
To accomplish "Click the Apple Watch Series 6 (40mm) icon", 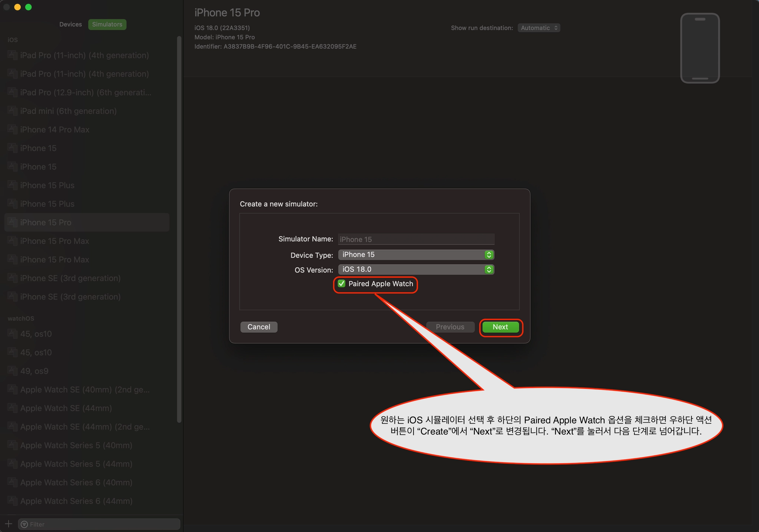I will [13, 482].
